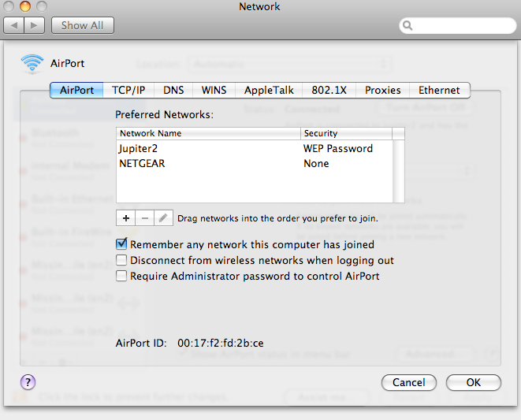Enable Disconnect from wireless networks when logging out
The width and height of the screenshot is (521, 420).
coord(121,260)
